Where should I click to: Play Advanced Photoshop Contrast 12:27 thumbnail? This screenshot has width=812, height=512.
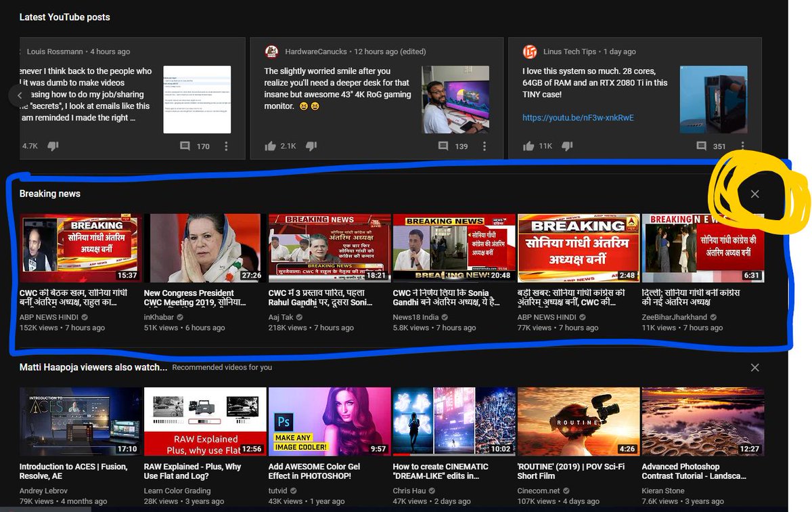(703, 421)
